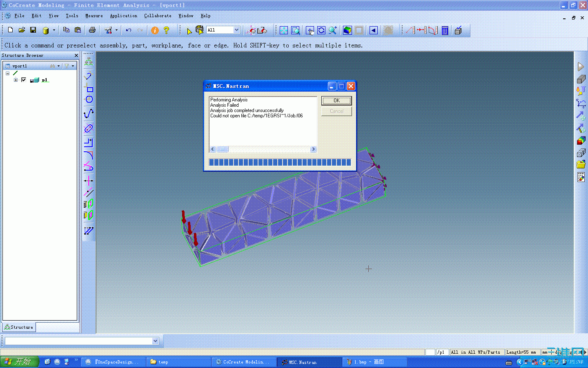The width and height of the screenshot is (588, 368).
Task: Open the orange info icon
Action: 155,30
